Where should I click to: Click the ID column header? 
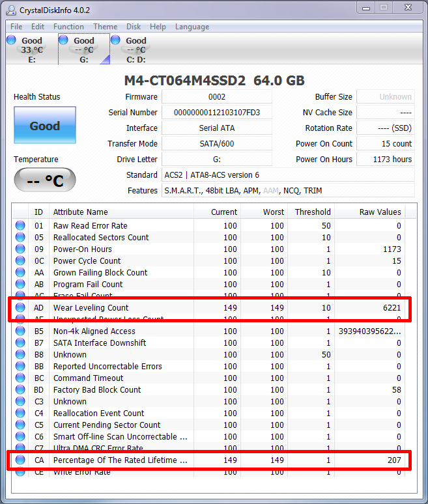(38, 212)
